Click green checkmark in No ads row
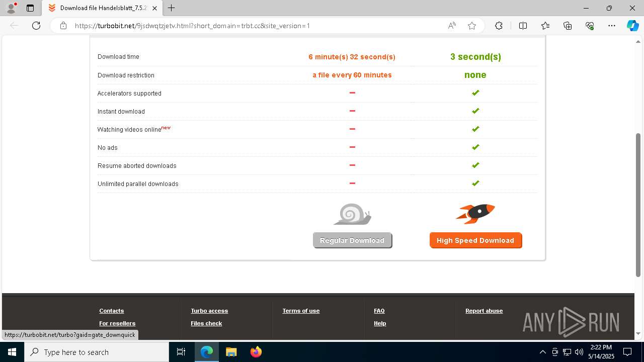Screen dimensions: 644x362 [475, 147]
